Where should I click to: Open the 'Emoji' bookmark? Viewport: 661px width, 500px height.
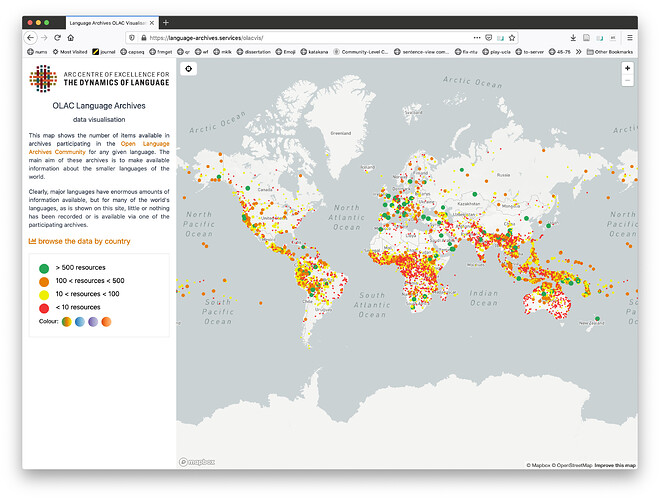point(285,52)
